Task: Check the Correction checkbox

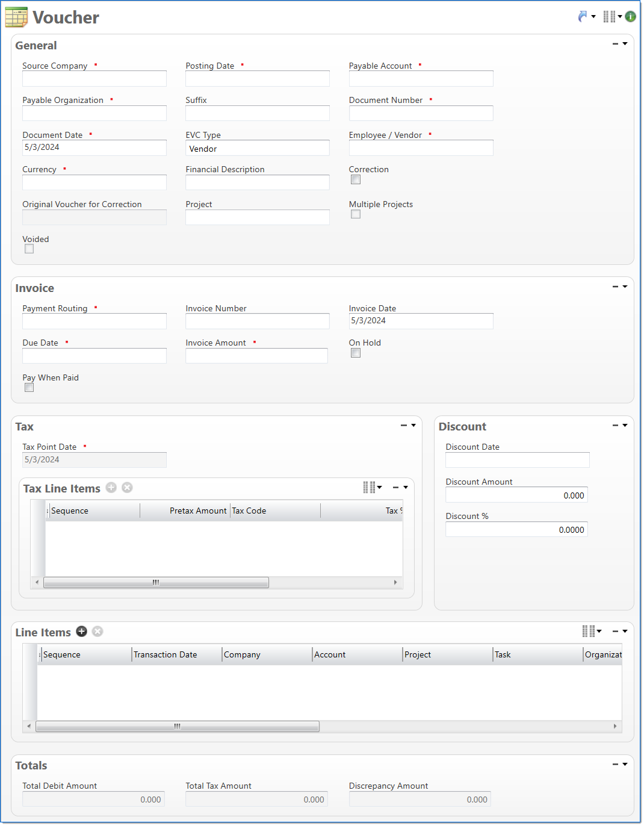Action: click(x=356, y=179)
